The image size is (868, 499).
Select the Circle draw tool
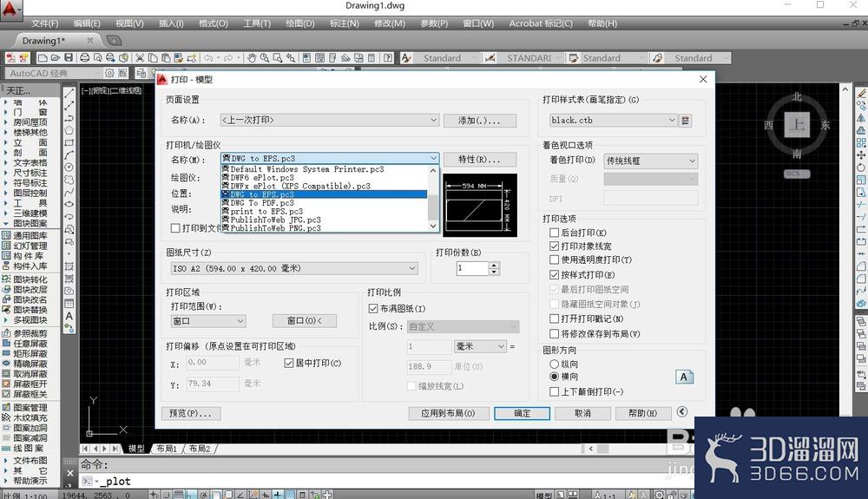69,167
